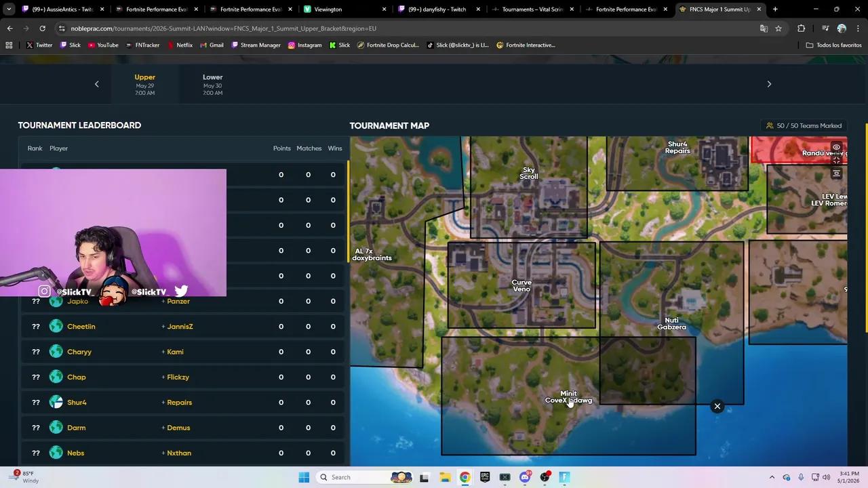Click Cheatiin's globe avatar icon

tap(56, 327)
